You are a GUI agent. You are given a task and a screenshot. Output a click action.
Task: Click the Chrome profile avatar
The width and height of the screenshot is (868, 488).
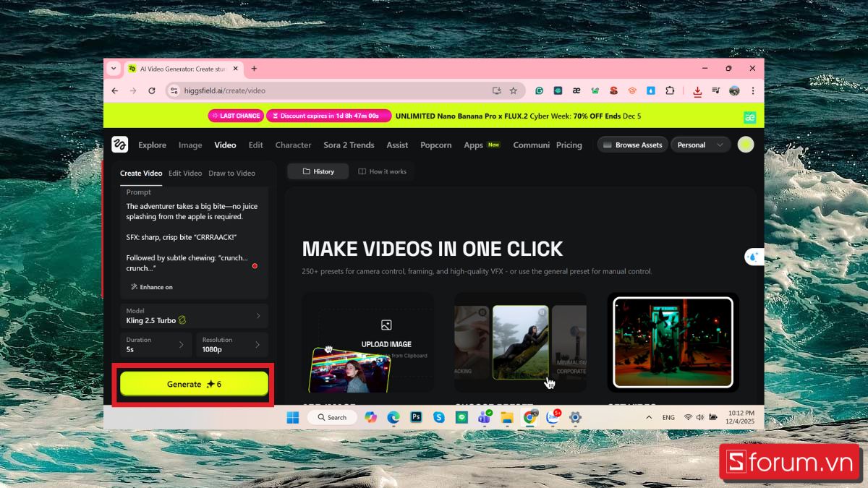tap(734, 90)
